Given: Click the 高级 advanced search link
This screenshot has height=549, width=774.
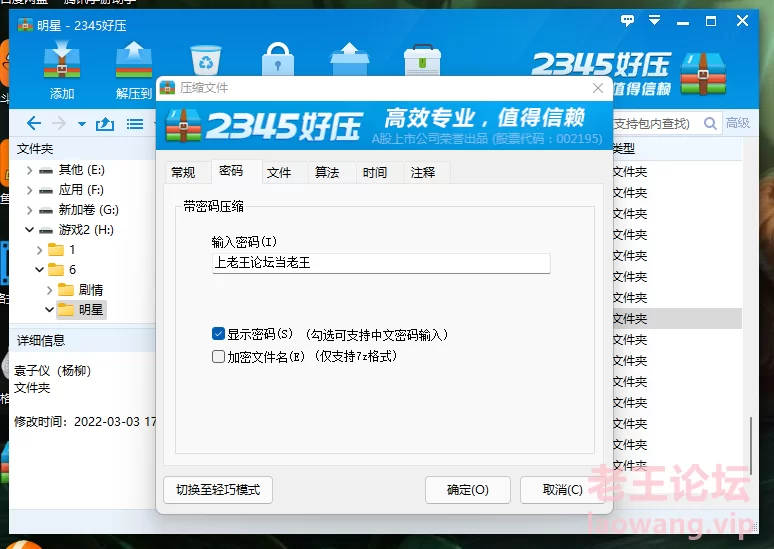Looking at the screenshot, I should click(x=737, y=122).
